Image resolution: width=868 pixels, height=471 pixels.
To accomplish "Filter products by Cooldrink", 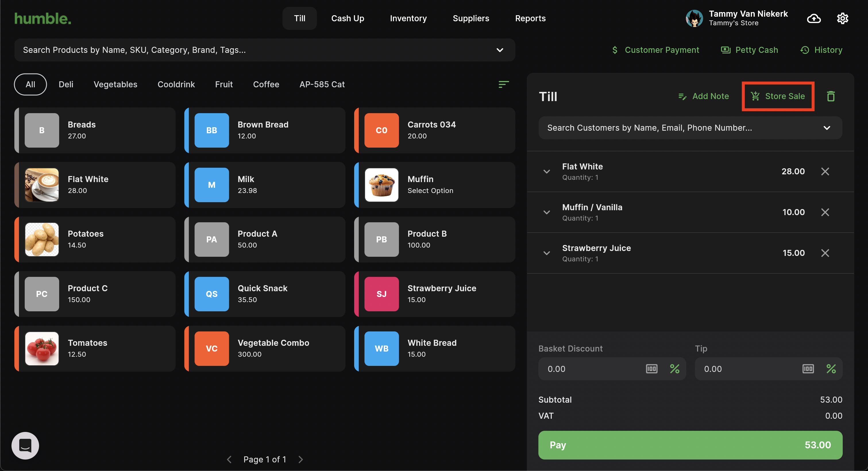I will click(176, 84).
